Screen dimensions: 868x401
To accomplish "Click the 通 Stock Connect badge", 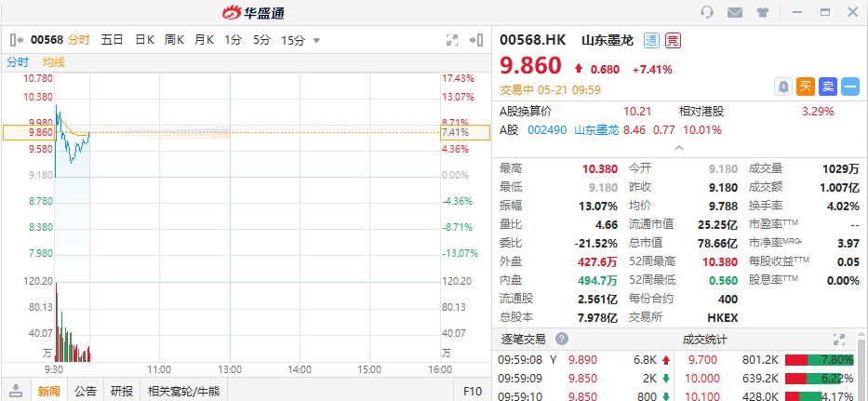I will pyautogui.click(x=651, y=40).
